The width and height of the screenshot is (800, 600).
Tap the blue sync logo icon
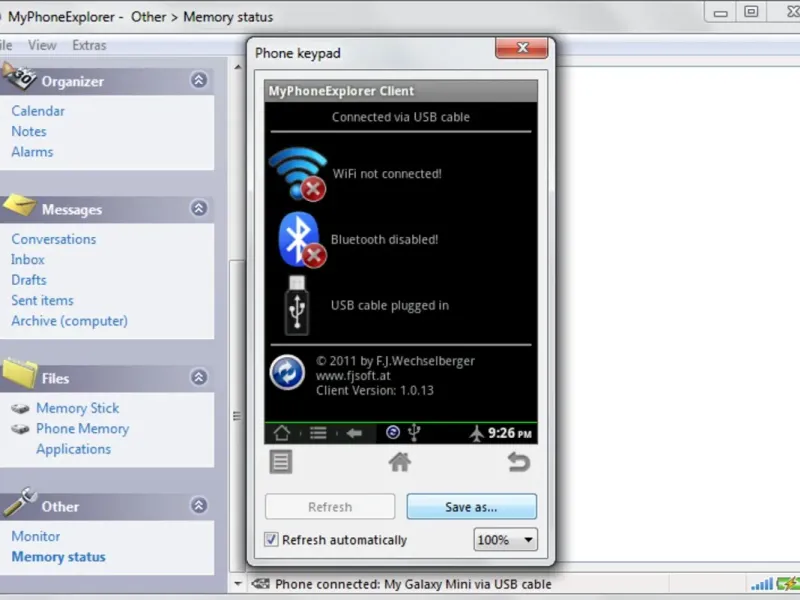(287, 372)
